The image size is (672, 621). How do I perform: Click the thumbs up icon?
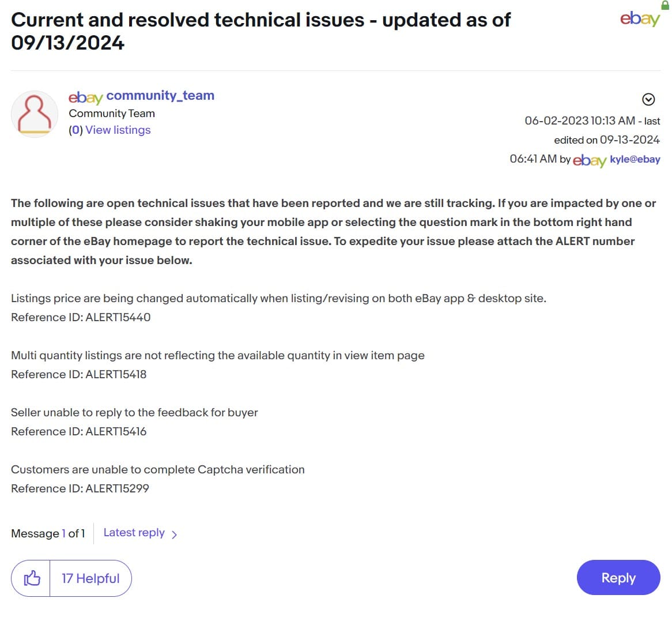coord(32,578)
